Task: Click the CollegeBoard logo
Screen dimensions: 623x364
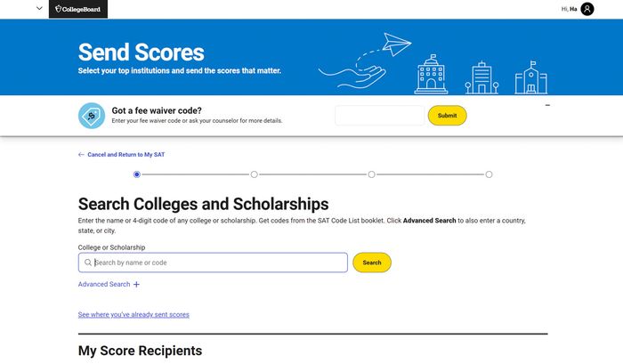Action: [x=78, y=9]
